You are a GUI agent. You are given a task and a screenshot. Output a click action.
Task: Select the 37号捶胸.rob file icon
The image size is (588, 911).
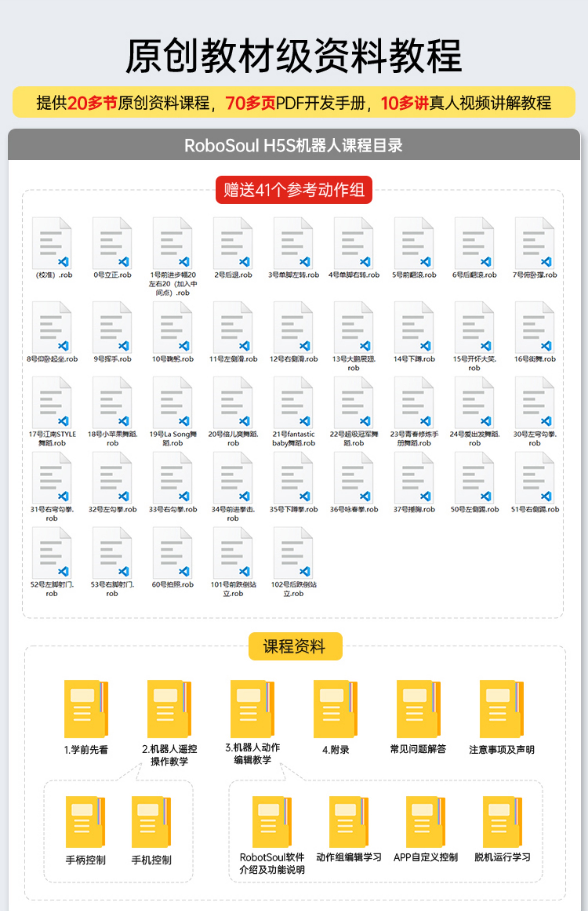click(x=413, y=478)
